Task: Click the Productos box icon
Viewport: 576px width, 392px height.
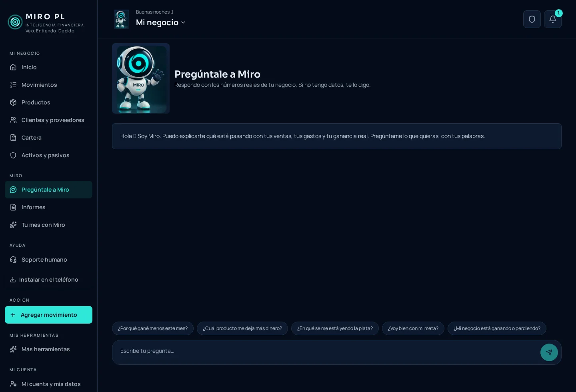Action: pos(13,102)
